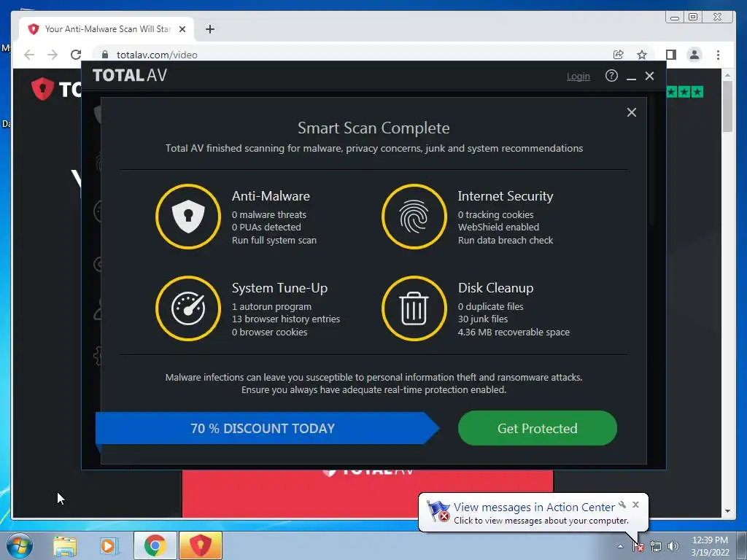Click the Disk Cleanup trash icon
This screenshot has height=560, width=747.
click(x=414, y=308)
